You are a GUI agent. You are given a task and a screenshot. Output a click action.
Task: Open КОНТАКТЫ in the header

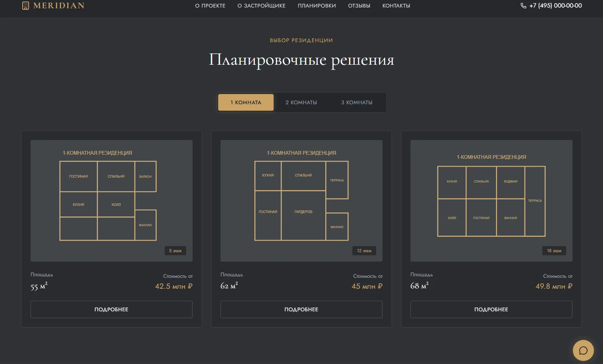[x=396, y=6]
